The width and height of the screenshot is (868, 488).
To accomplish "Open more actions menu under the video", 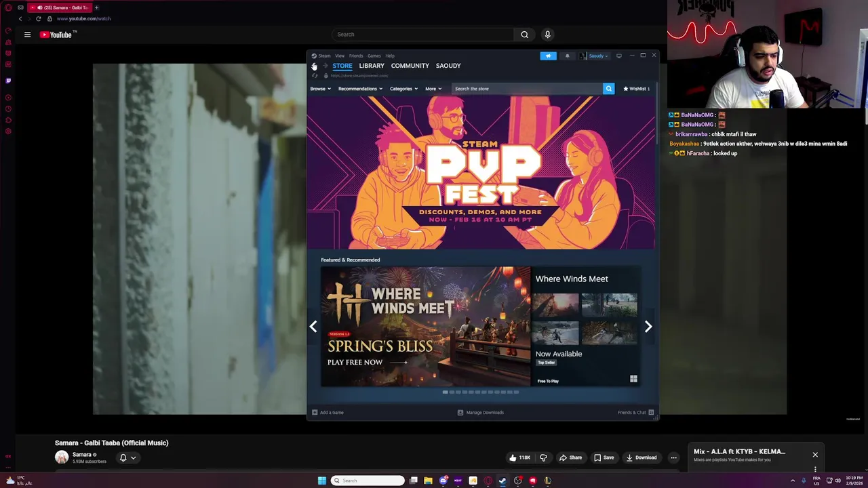I will [673, 457].
